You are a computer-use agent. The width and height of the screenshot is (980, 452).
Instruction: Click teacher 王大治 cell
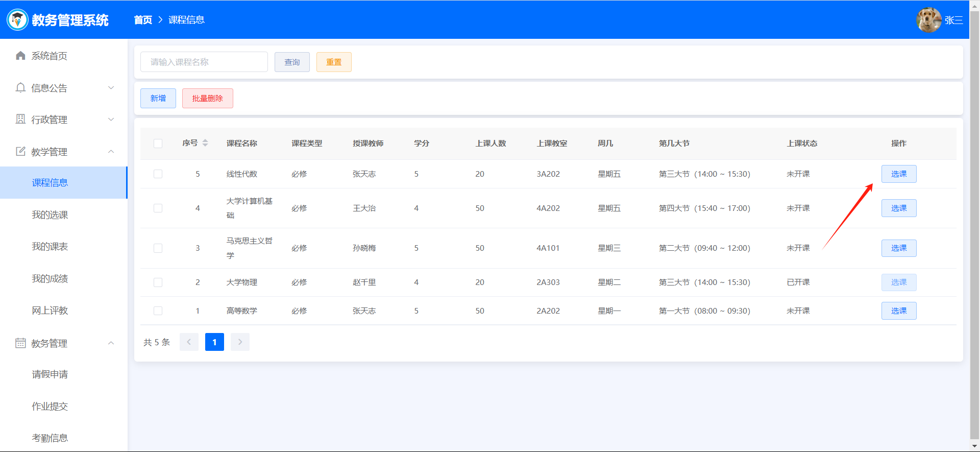point(364,208)
